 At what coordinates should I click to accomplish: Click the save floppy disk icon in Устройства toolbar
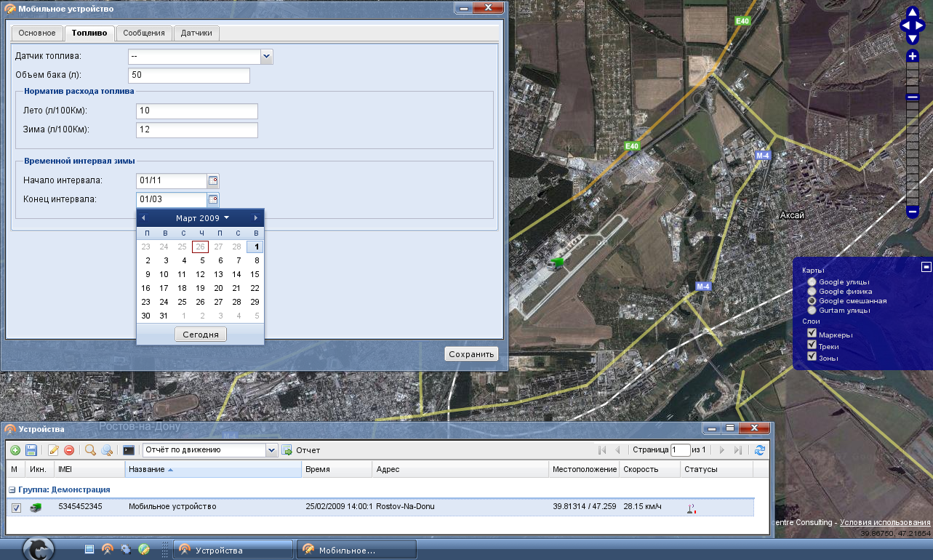(x=31, y=450)
